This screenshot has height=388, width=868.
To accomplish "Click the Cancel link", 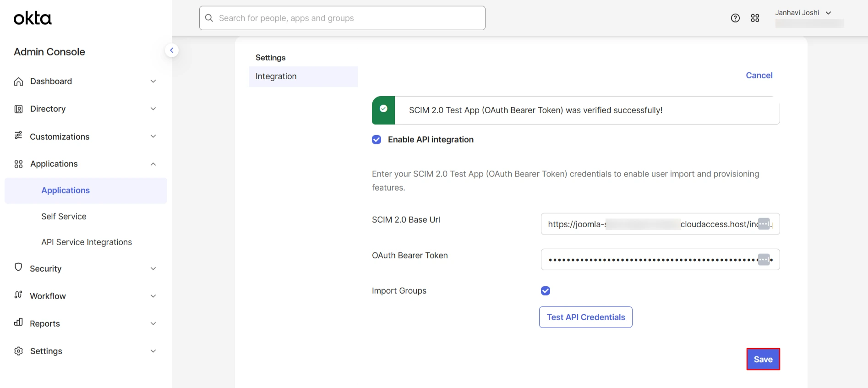I will pos(759,75).
